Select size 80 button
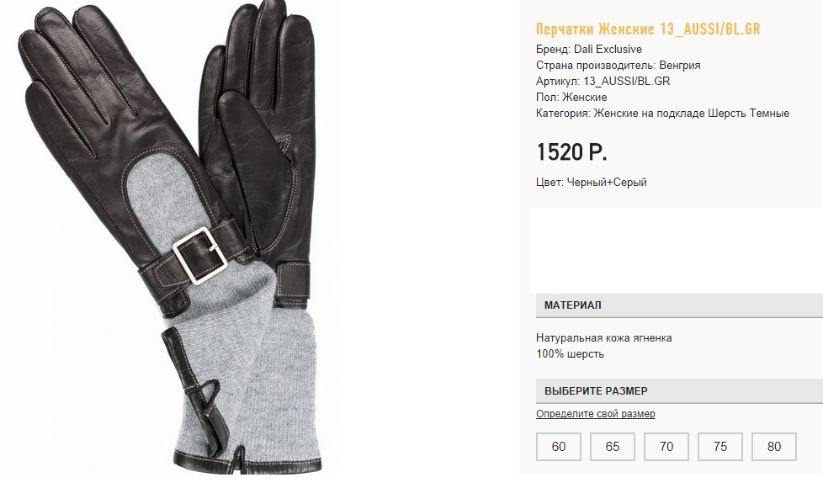 pos(774,447)
